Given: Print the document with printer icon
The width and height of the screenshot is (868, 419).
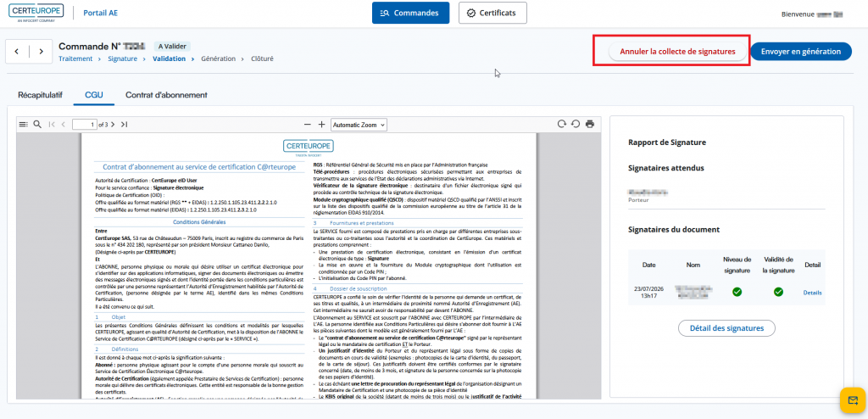Looking at the screenshot, I should [590, 124].
